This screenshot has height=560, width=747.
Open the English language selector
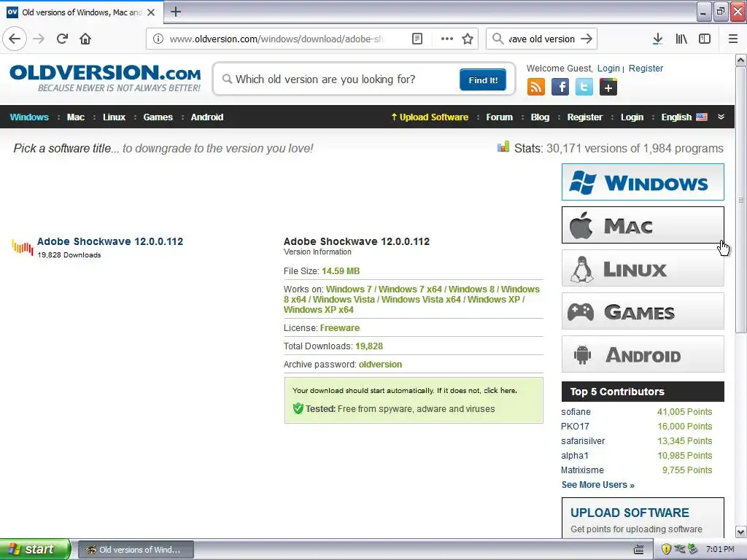684,117
